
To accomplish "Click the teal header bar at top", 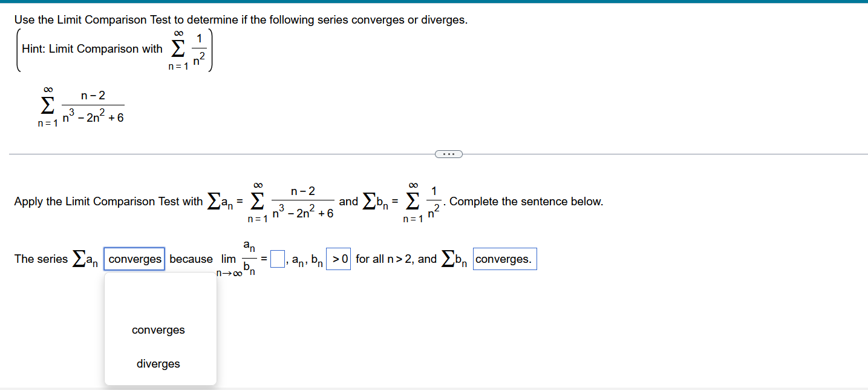I will 434,2.
